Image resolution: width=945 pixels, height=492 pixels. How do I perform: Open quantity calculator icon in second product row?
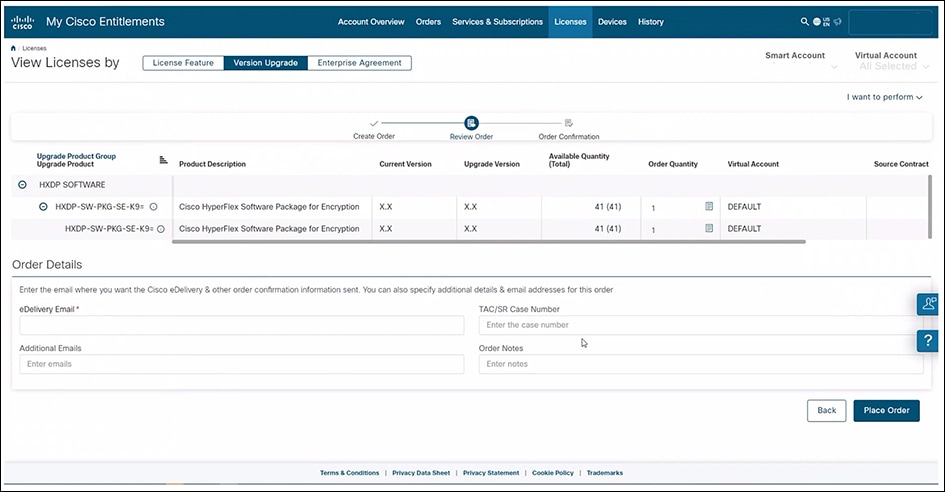pos(709,229)
